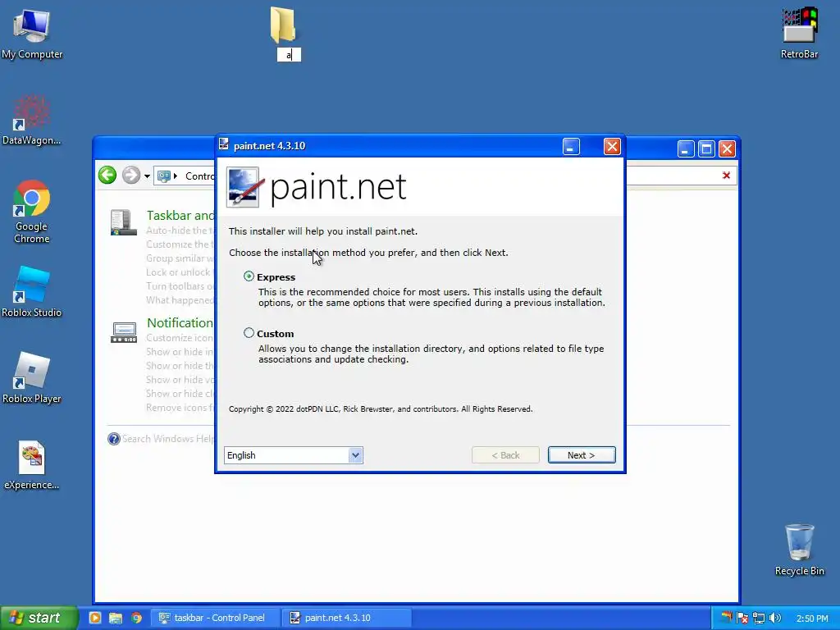The height and width of the screenshot is (630, 840).
Task: Open the DataWagon desktop shortcut
Action: pyautogui.click(x=32, y=119)
